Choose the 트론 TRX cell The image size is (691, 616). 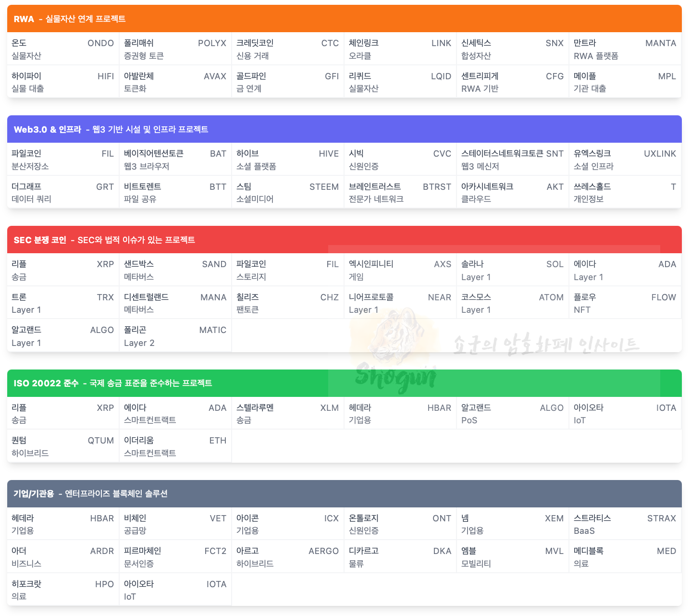[x=63, y=303]
